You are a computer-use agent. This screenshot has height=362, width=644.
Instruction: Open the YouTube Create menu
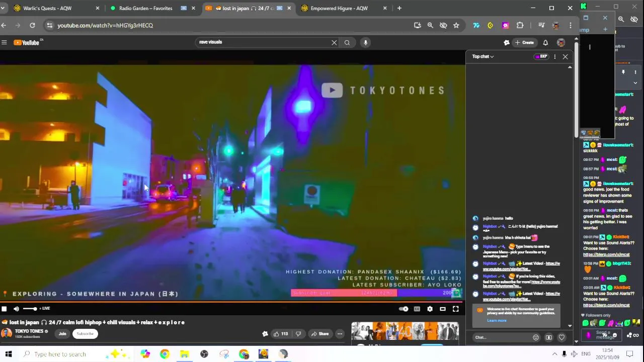524,43
